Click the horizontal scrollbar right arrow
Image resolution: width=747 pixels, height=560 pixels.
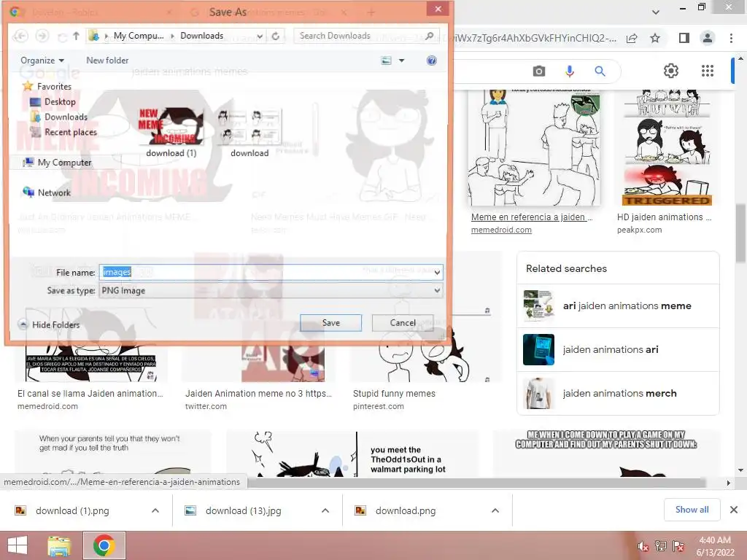click(x=728, y=483)
